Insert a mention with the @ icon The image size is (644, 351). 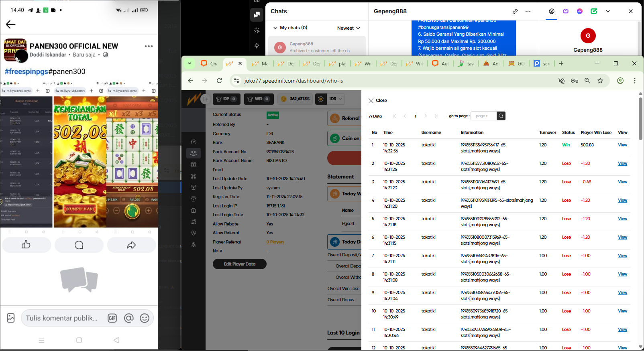128,318
